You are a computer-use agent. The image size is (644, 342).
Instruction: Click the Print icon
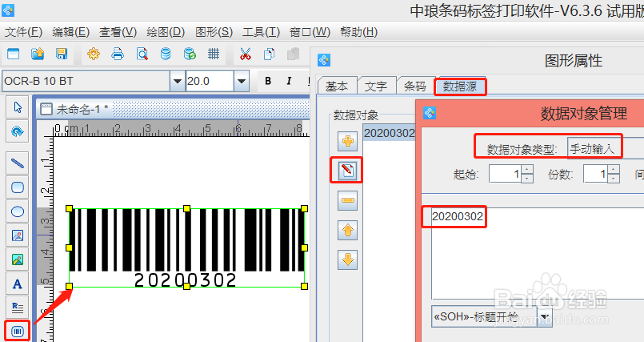pyautogui.click(x=118, y=54)
